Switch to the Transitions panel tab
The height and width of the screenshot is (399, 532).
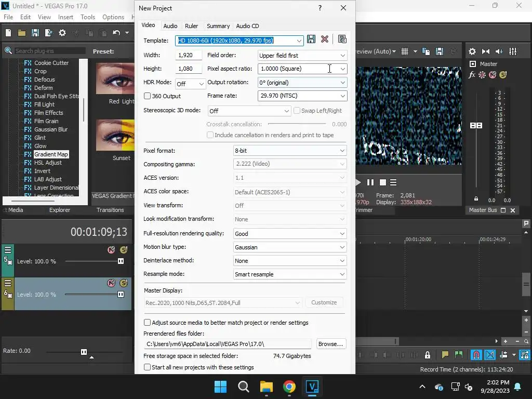click(x=110, y=210)
